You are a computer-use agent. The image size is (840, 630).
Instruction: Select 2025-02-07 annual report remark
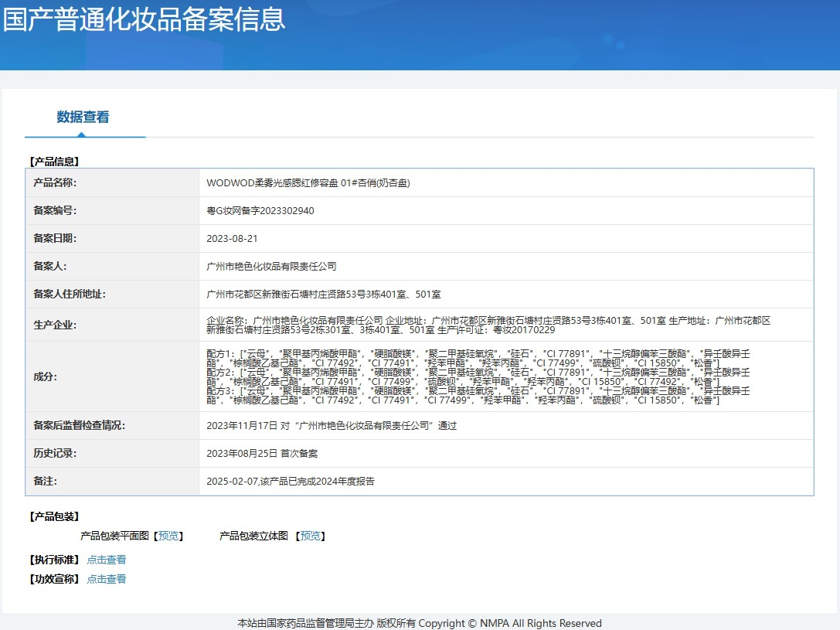tap(291, 482)
